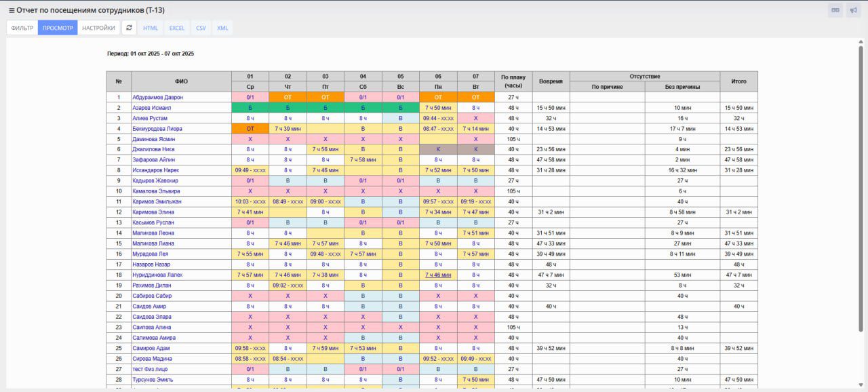Export the report as XML

tap(222, 28)
